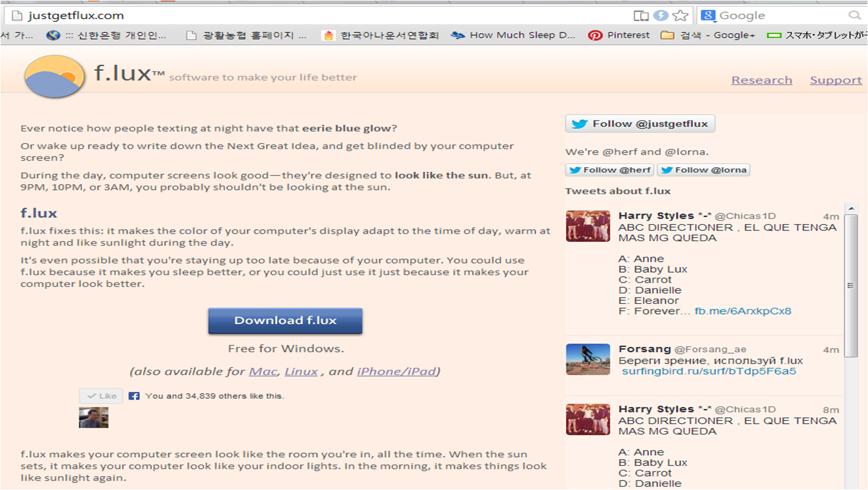Open the 광활농협 홈페이지 bookmark

pos(246,35)
